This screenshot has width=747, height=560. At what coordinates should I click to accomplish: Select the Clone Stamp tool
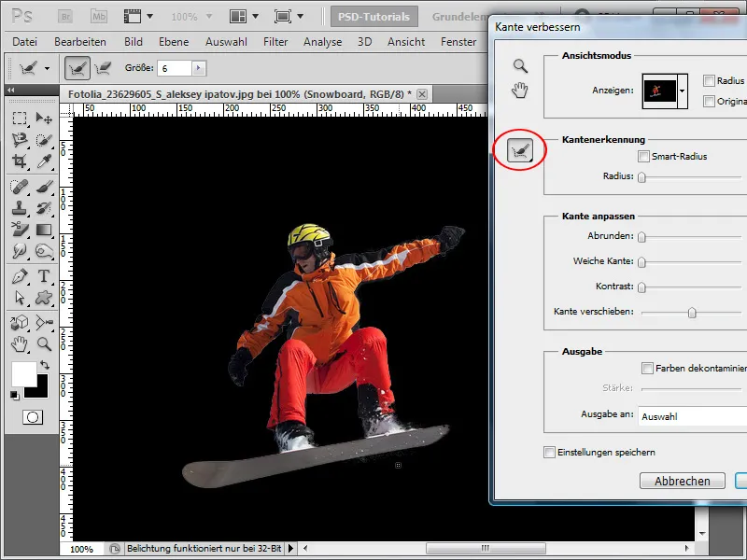pyautogui.click(x=20, y=208)
